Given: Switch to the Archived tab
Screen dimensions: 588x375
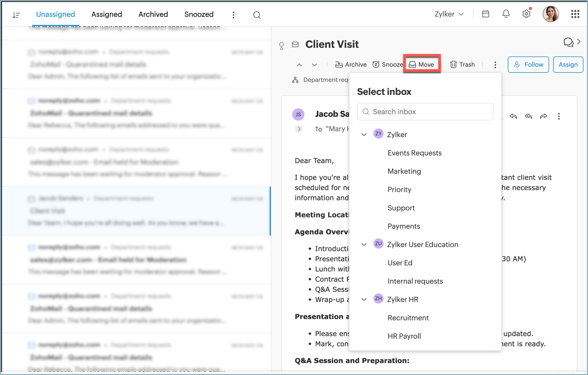Looking at the screenshot, I should (153, 14).
